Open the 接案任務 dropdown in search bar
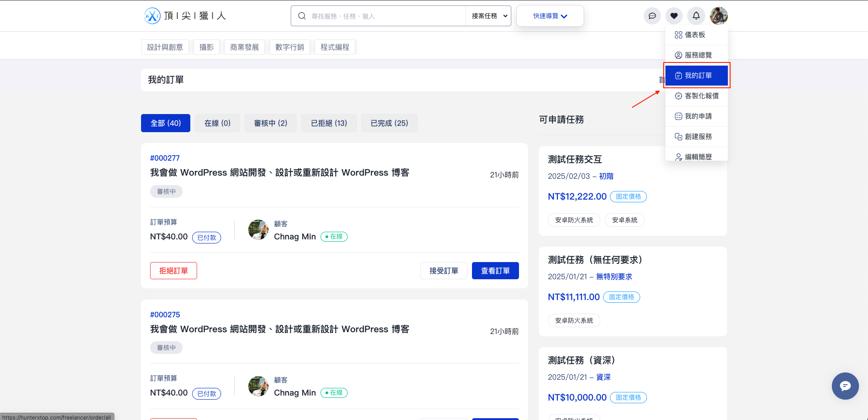868x420 pixels. (x=488, y=15)
